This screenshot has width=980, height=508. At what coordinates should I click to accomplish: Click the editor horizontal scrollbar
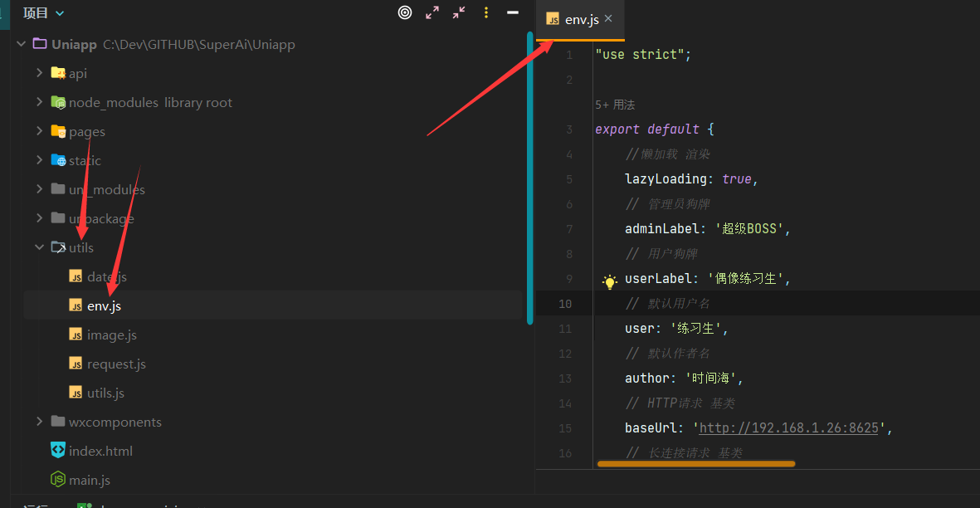tap(696, 464)
